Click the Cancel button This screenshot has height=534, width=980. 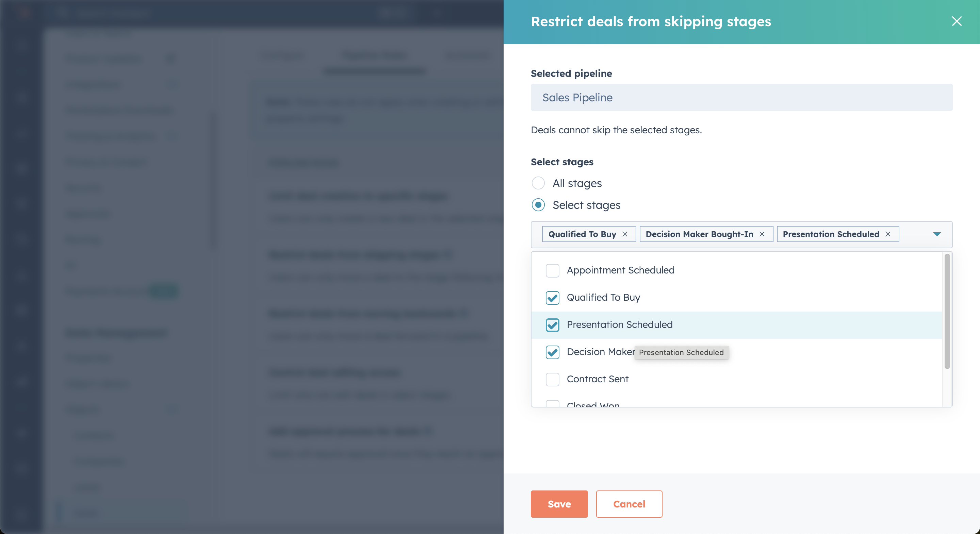point(629,504)
